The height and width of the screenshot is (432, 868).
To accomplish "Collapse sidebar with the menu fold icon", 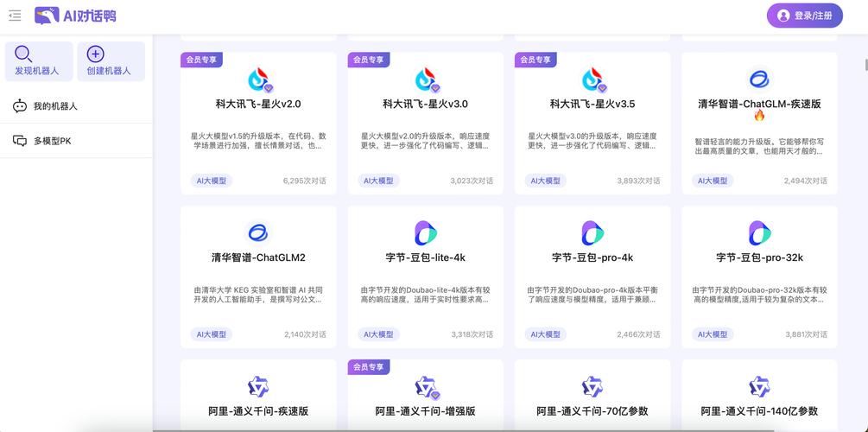I will click(15, 16).
